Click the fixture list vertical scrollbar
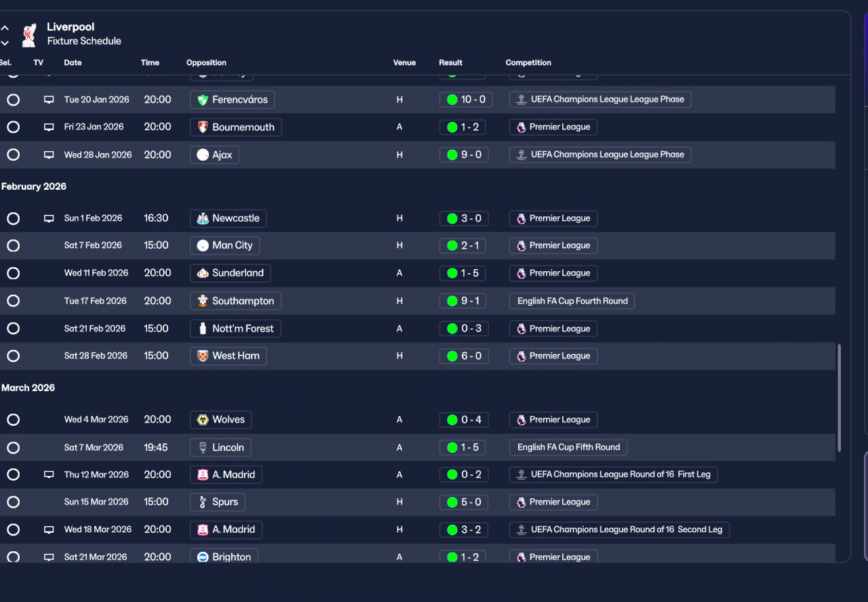Screen dimensions: 868x602 [840, 398]
